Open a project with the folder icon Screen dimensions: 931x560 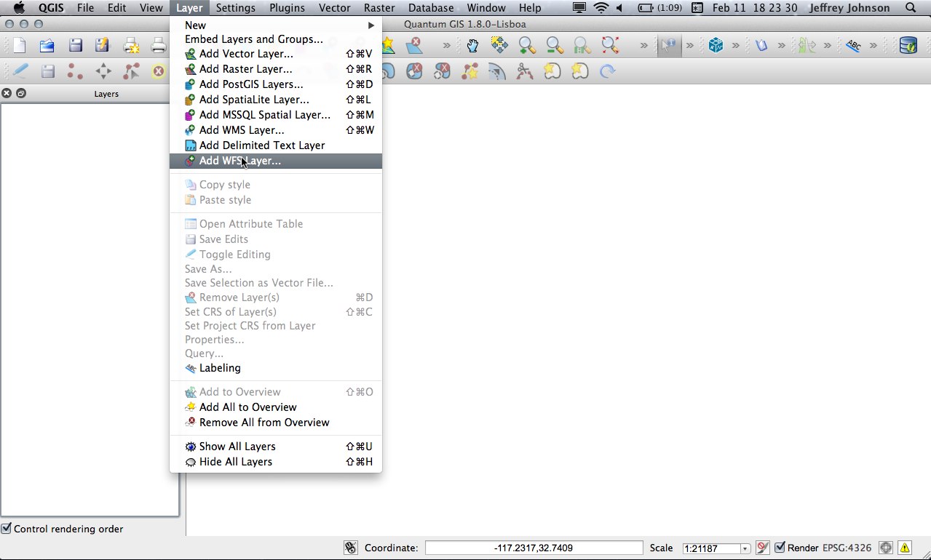(47, 46)
